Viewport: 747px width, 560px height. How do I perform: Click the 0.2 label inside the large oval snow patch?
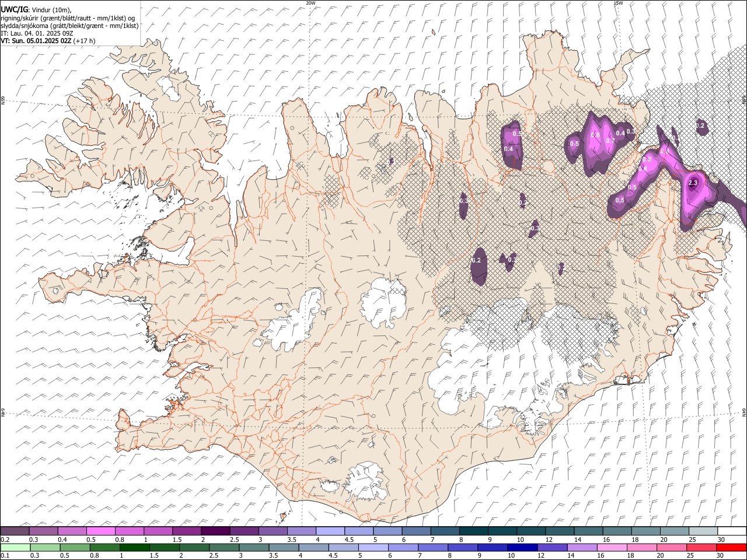[476, 260]
